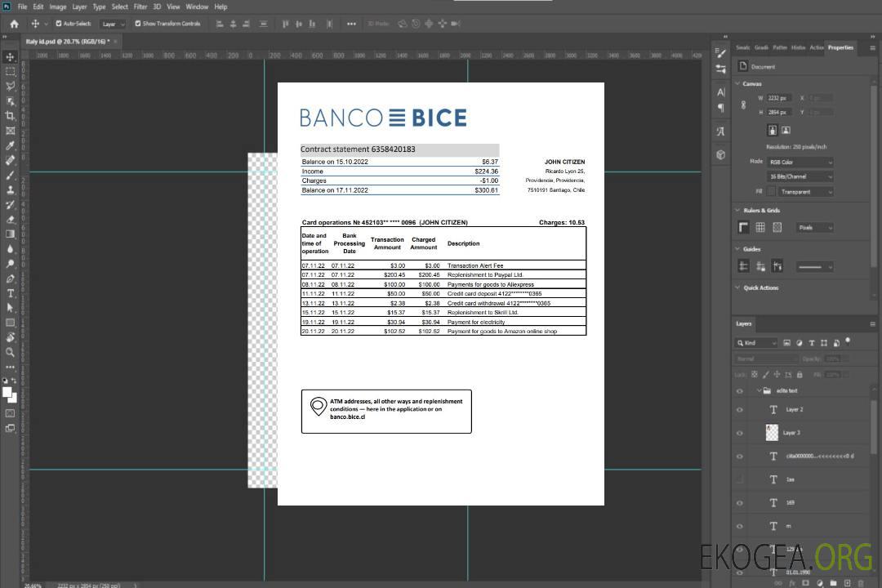Click create new layer icon
Viewport: 882px width, 588px height.
point(847,583)
